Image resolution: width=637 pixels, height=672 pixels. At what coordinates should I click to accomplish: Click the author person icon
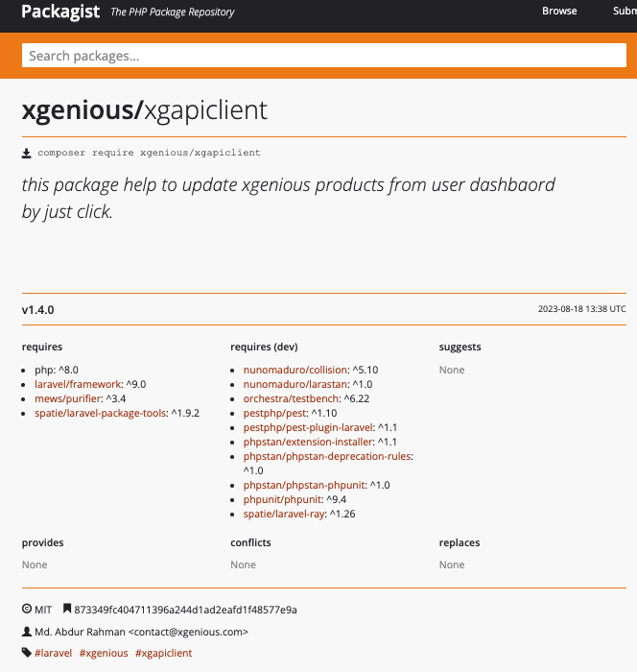coord(27,632)
